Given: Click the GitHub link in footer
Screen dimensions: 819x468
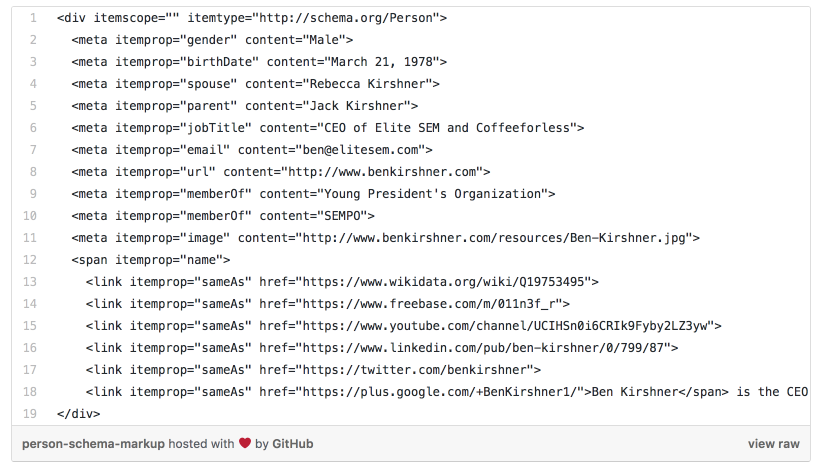Looking at the screenshot, I should [x=292, y=444].
